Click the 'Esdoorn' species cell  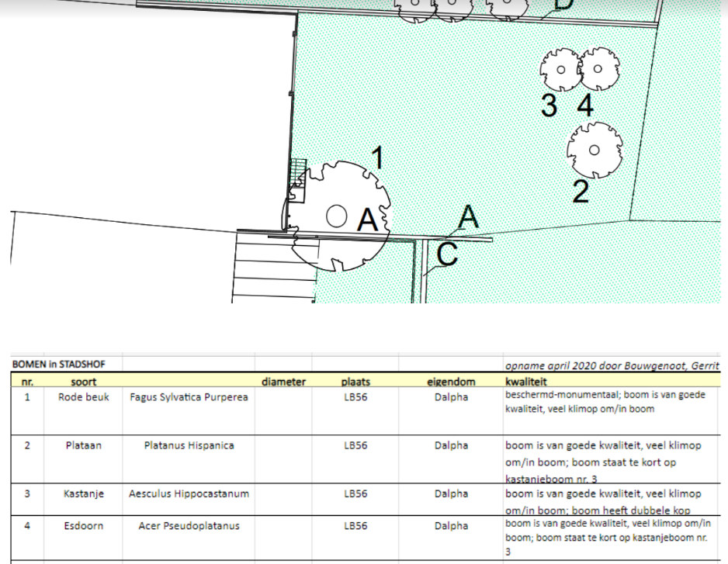pos(83,526)
